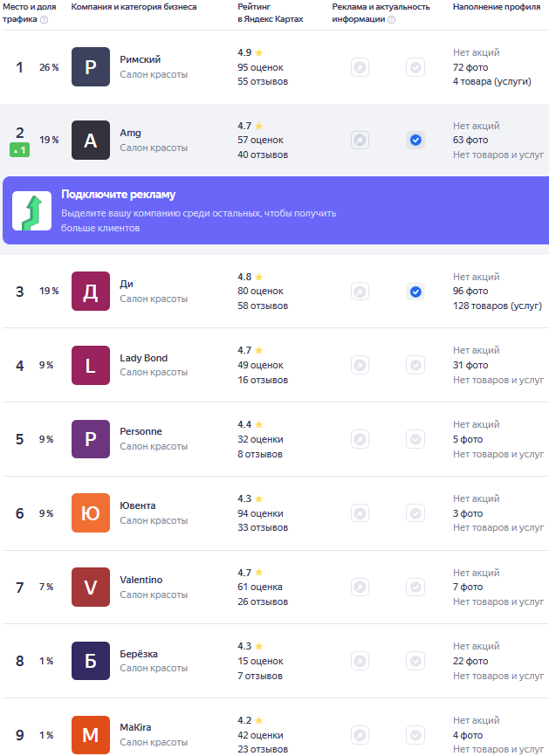Click '94 оценки' in the Ювента row
The height and width of the screenshot is (756, 549).
pyautogui.click(x=260, y=513)
